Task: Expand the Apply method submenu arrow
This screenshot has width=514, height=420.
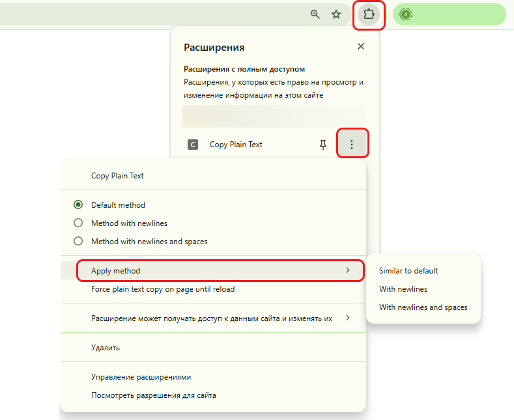Action: [x=348, y=270]
